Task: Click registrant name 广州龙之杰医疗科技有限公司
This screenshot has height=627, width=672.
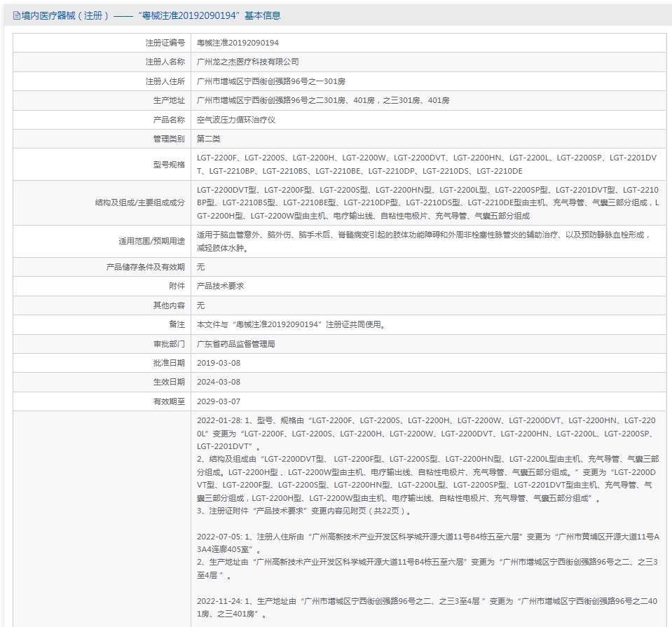Action: [248, 62]
